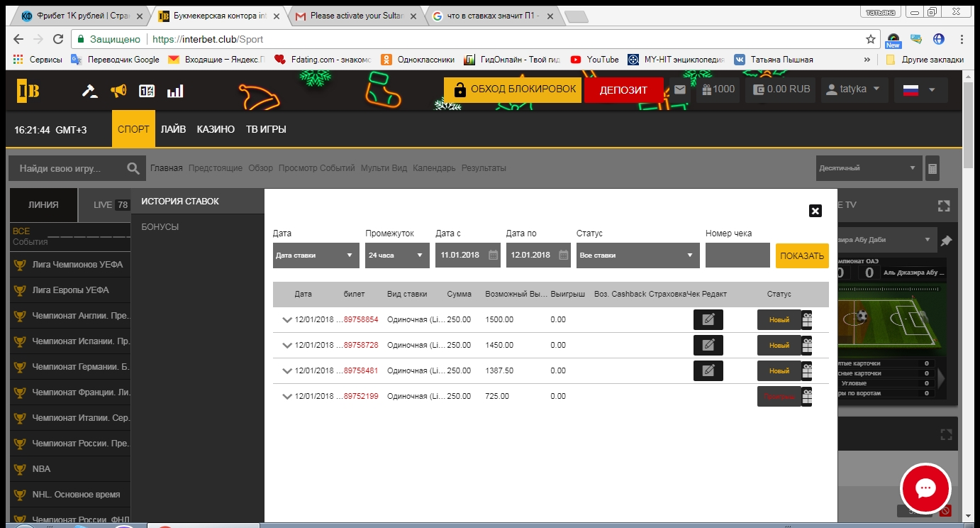
Task: Open the calculator icon beside odds format
Action: 932,168
